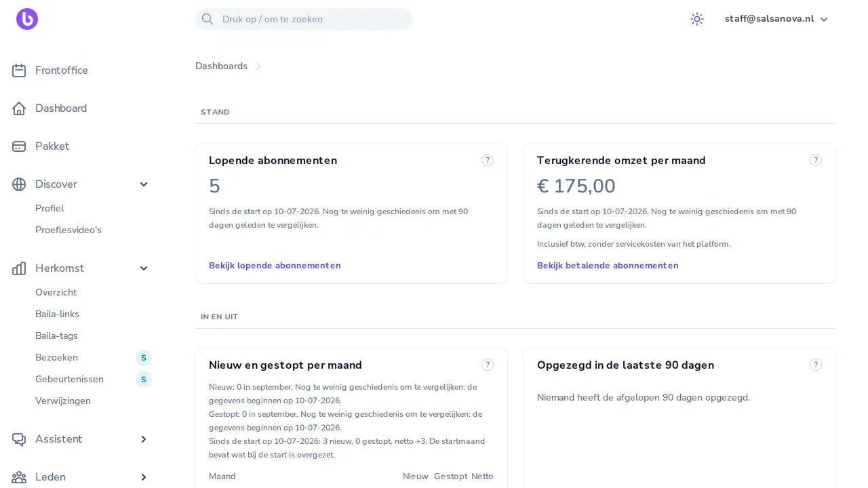Open Profiel under Discover

point(50,209)
